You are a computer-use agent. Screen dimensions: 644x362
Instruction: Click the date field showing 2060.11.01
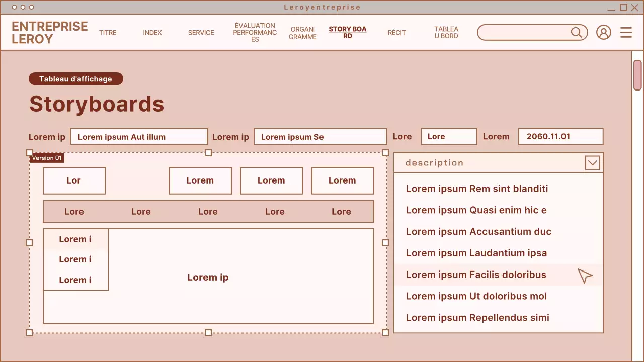(560, 136)
